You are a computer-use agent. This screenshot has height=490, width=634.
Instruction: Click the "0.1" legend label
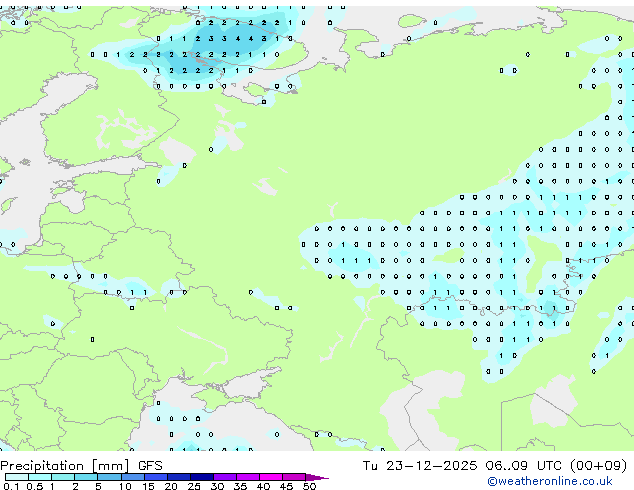click(x=11, y=486)
